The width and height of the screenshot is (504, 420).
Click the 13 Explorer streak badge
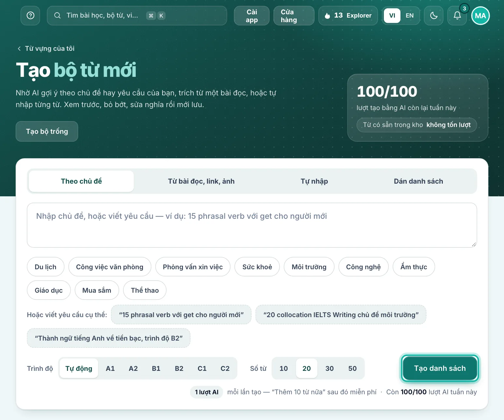(x=348, y=16)
